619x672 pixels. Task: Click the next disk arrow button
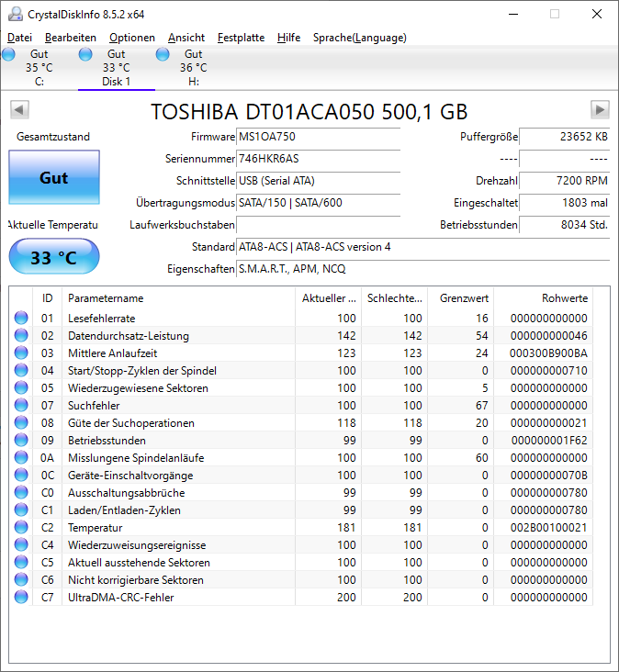click(600, 110)
